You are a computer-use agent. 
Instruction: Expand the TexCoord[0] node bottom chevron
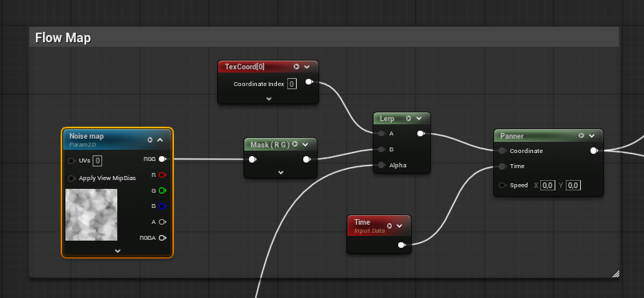[x=269, y=98]
